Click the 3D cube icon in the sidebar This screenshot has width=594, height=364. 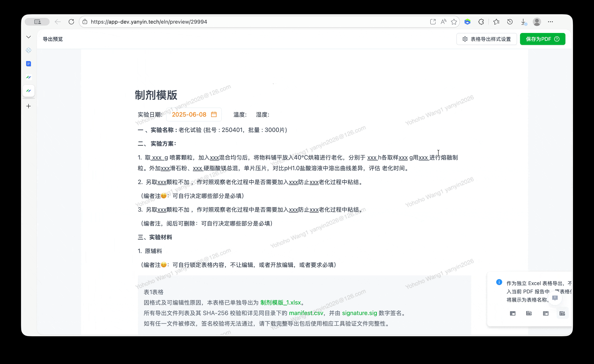tap(29, 50)
